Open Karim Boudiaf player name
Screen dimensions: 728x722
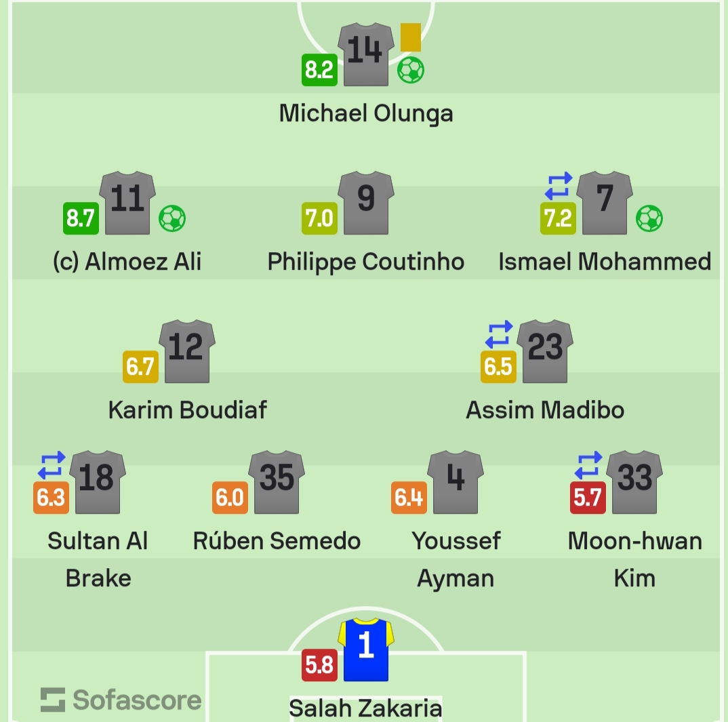(x=187, y=409)
